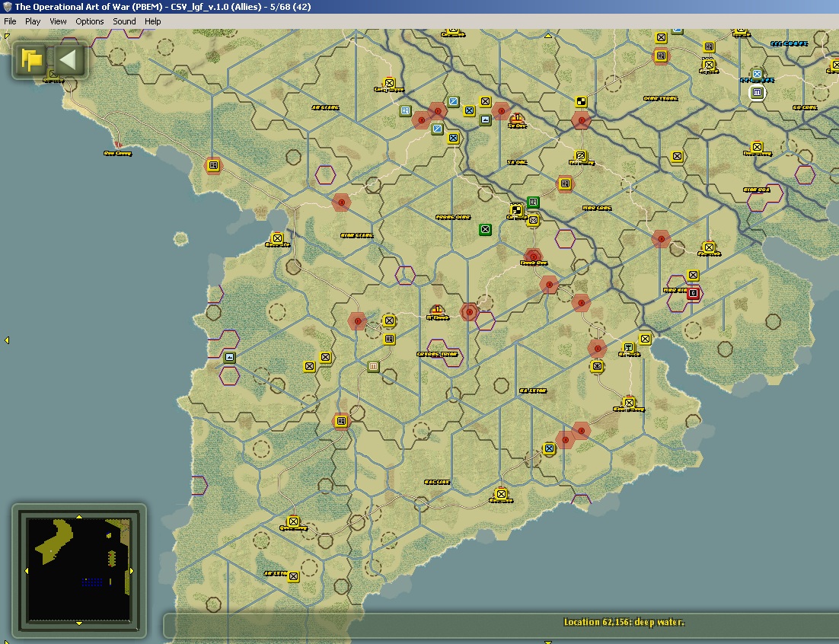Click the minimap's left scroll arrow
Image resolution: width=839 pixels, height=644 pixels.
[27, 571]
